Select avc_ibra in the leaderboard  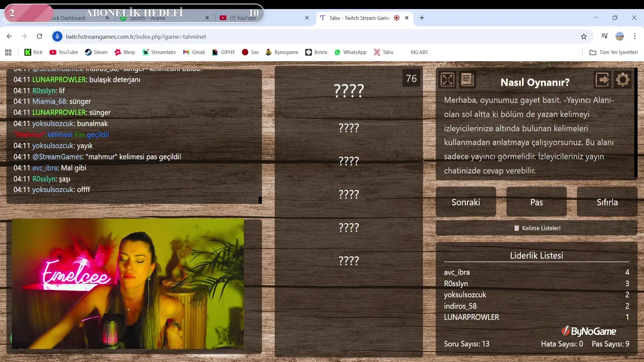(457, 272)
